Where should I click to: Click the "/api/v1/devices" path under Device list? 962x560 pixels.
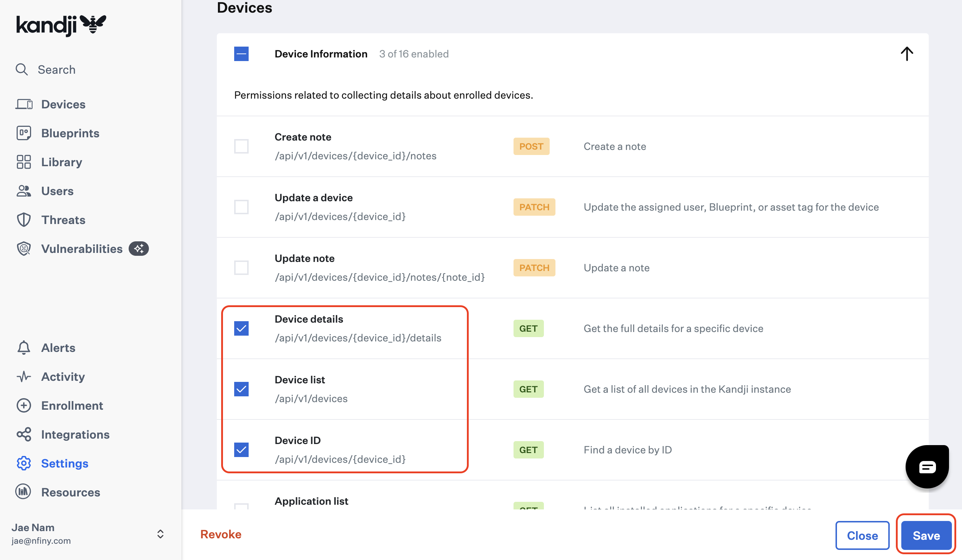tap(311, 399)
